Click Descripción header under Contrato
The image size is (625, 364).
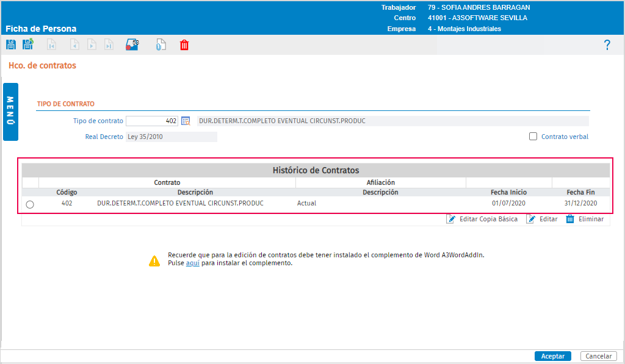(195, 192)
